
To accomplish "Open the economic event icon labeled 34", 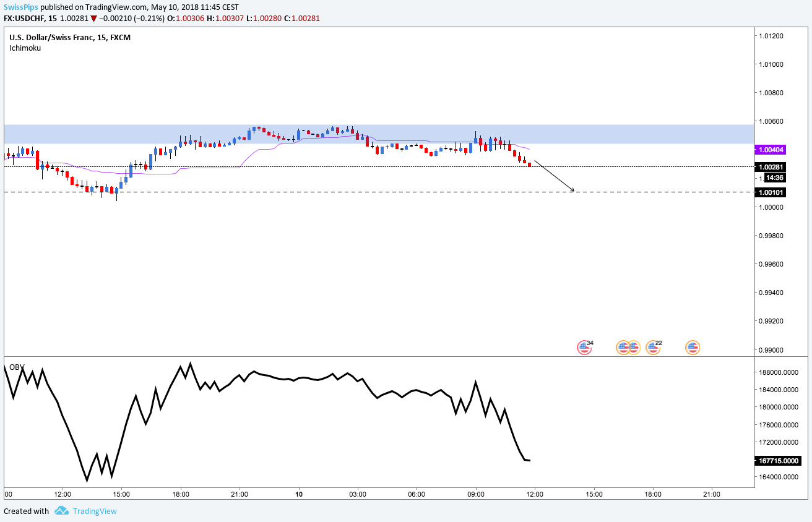I will [x=584, y=348].
